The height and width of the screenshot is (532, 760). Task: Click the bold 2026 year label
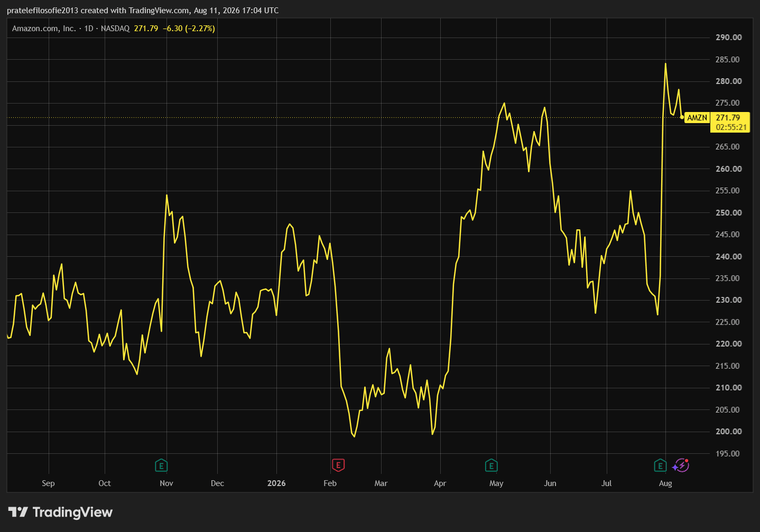pyautogui.click(x=276, y=483)
